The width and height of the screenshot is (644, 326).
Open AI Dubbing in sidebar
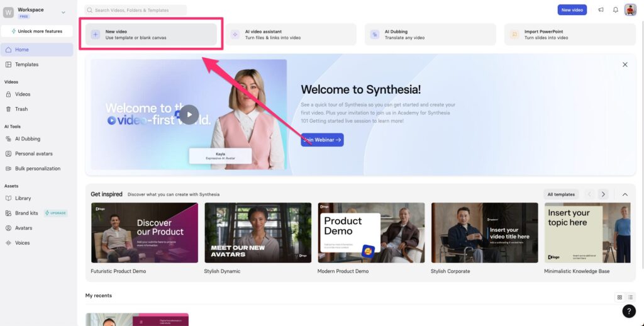tap(37, 139)
